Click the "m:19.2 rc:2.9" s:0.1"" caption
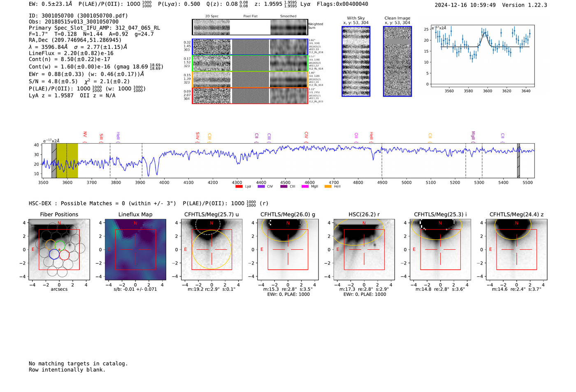Screen dimensions: 576x392 (211, 289)
